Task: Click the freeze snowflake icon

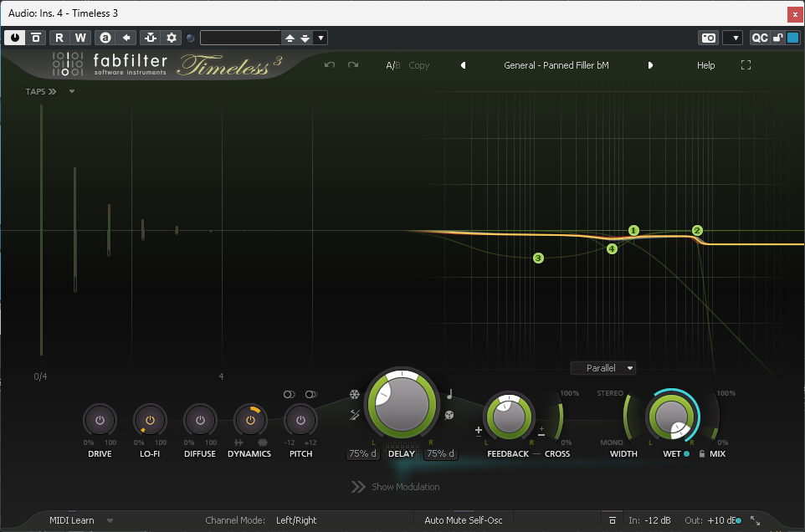Action: 355,395
